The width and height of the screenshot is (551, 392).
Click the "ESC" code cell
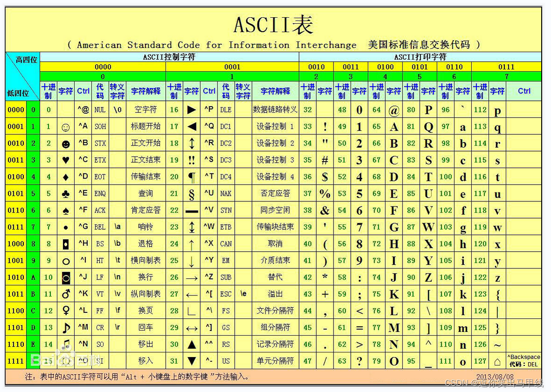click(x=226, y=294)
